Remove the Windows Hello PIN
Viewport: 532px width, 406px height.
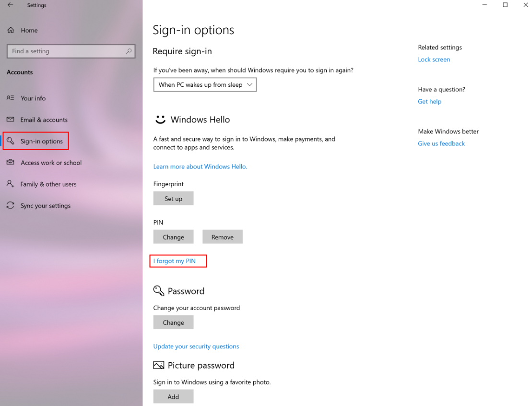(222, 237)
